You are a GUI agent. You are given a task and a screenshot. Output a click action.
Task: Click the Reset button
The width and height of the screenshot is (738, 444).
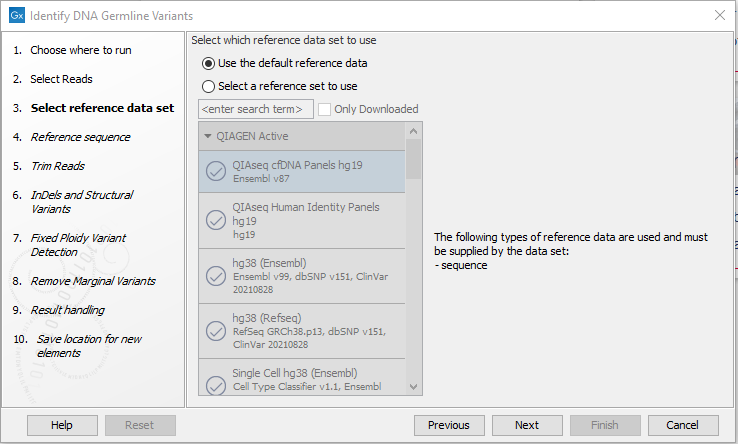[x=140, y=425]
